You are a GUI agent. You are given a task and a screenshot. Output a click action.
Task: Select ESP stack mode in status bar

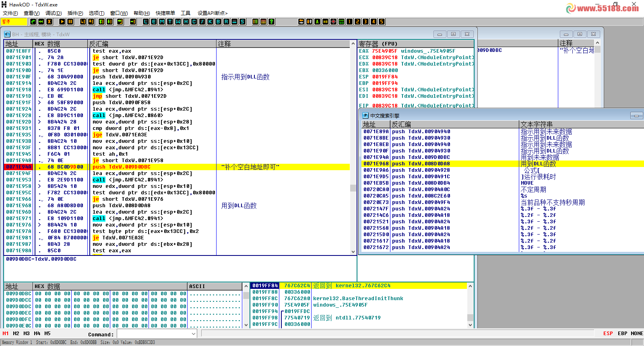(x=608, y=334)
